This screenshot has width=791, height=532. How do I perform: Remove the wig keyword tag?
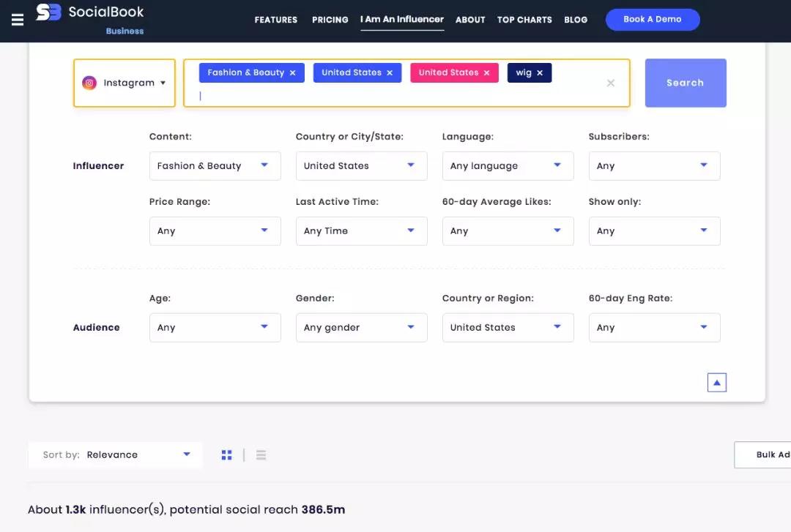point(540,72)
